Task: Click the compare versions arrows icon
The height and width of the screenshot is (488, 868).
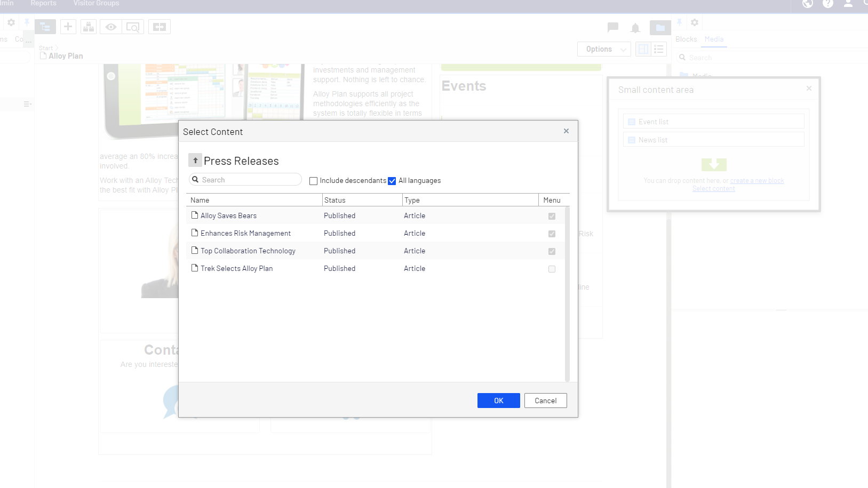Action: (160, 27)
